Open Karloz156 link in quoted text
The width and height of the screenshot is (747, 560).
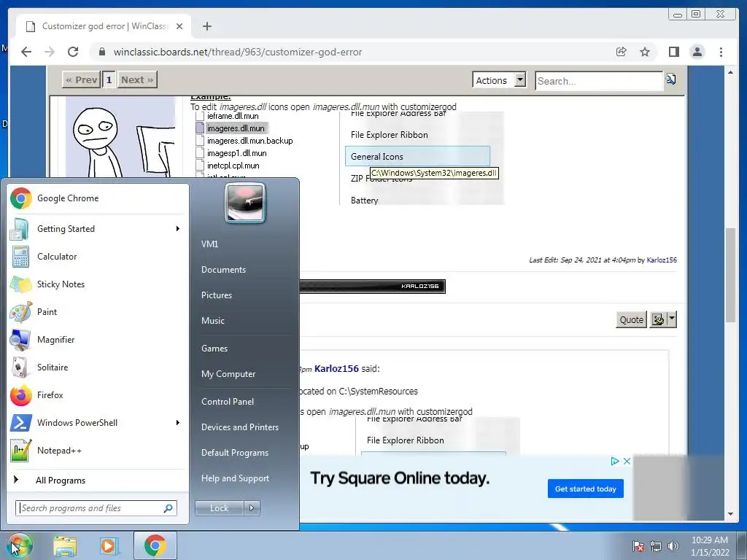click(336, 368)
